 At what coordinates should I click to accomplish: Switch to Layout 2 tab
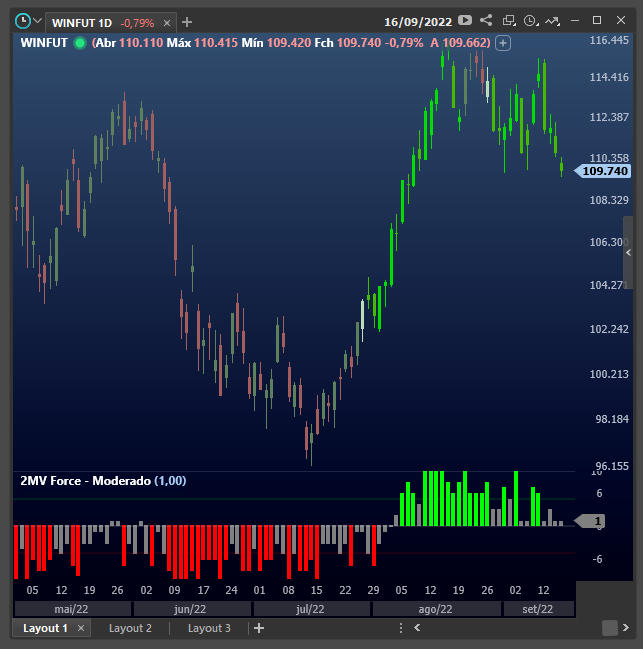(x=130, y=628)
